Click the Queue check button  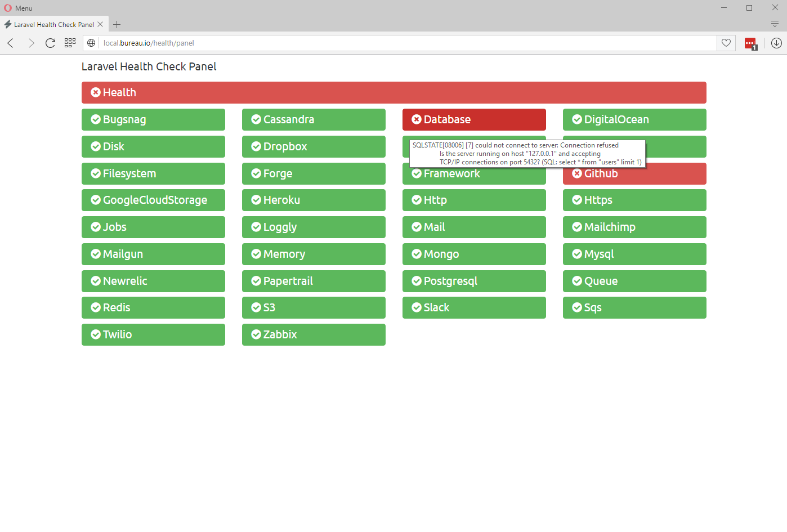tap(634, 281)
